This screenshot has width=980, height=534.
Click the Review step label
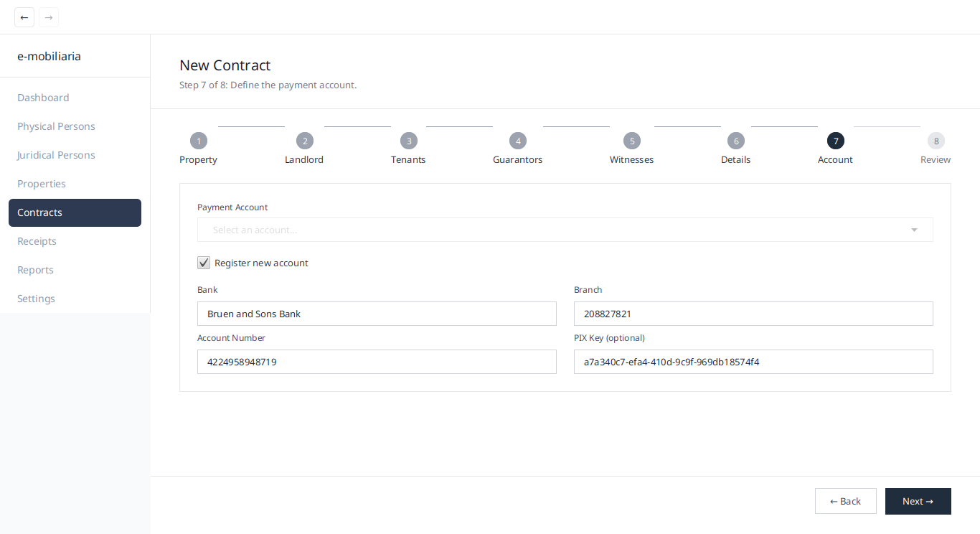coord(936,159)
